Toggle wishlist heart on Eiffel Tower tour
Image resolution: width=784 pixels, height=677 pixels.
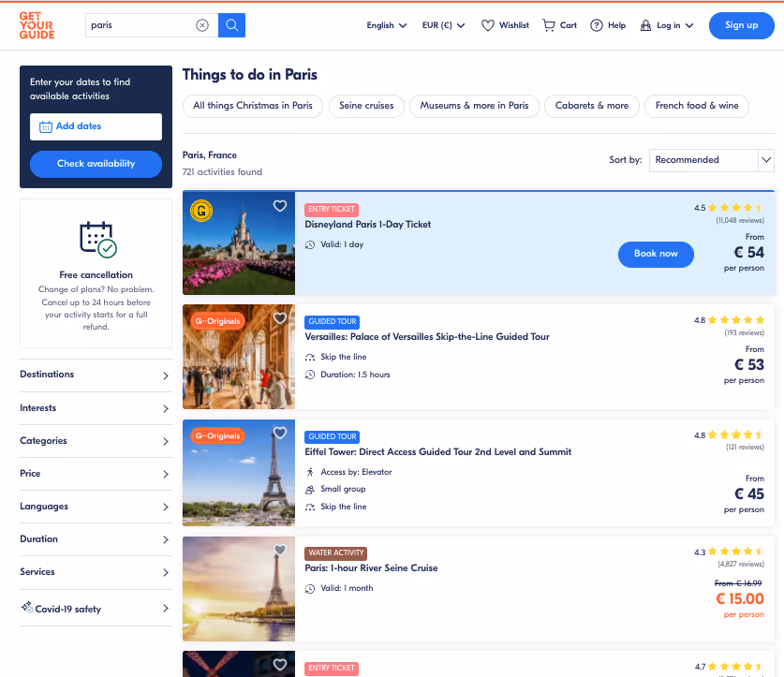pyautogui.click(x=280, y=433)
